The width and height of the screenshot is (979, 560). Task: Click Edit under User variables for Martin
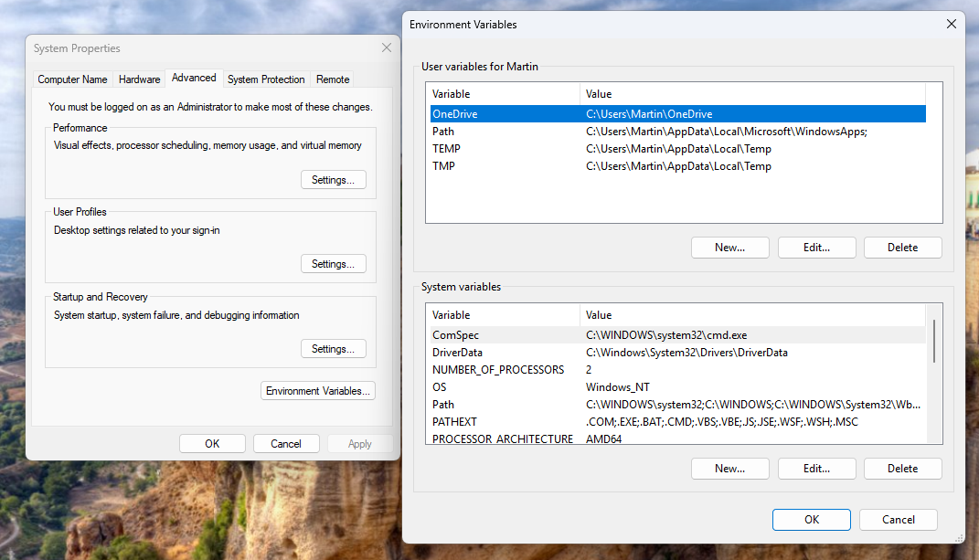click(x=816, y=248)
